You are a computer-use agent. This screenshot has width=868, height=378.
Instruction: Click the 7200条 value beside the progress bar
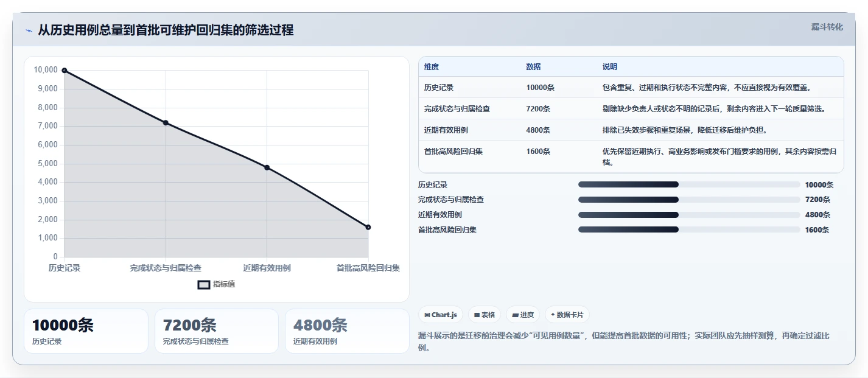click(x=817, y=200)
